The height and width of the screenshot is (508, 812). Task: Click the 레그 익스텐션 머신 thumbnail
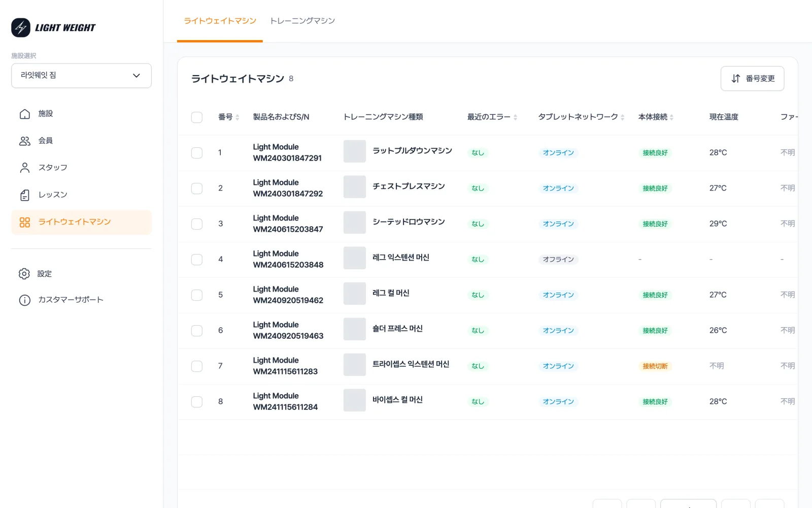[354, 258]
